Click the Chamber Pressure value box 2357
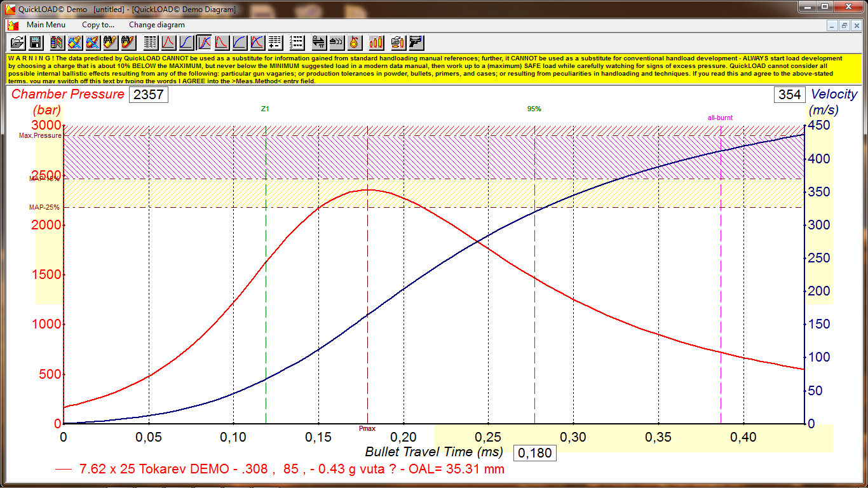Viewport: 868px width, 488px height. click(x=149, y=95)
